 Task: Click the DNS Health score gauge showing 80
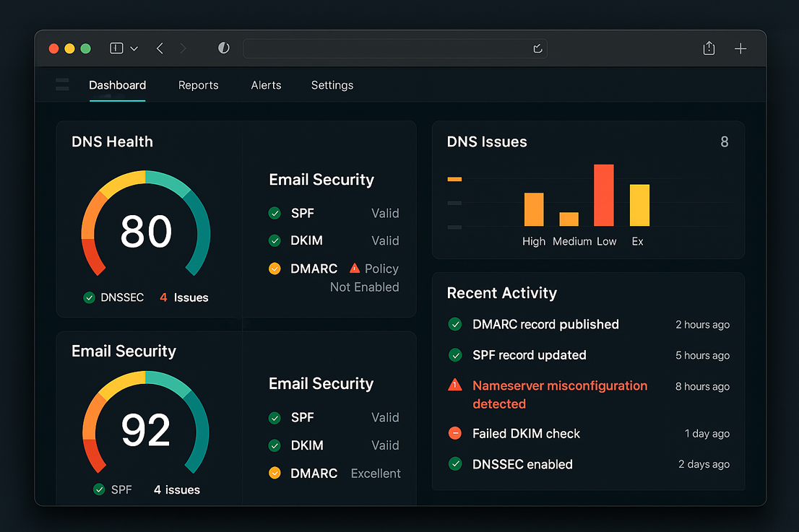coord(146,231)
